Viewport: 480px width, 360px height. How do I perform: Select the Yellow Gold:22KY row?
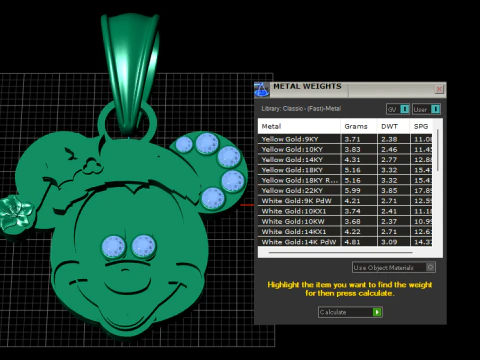345,191
